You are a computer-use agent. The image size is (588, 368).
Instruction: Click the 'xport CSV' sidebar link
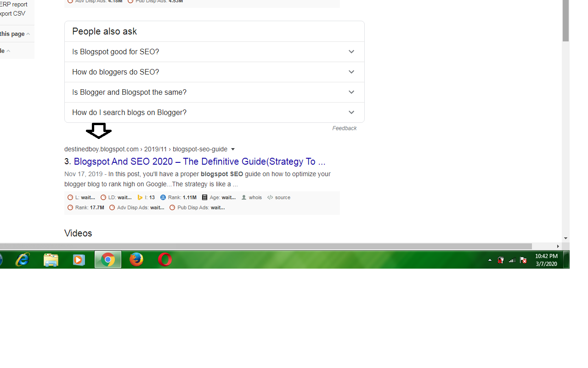(x=12, y=14)
